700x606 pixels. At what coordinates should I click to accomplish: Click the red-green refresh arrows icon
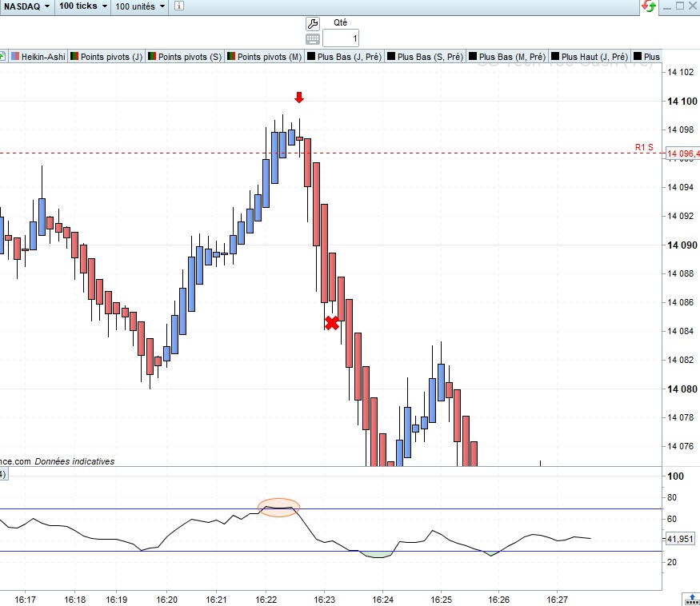pyautogui.click(x=649, y=6)
